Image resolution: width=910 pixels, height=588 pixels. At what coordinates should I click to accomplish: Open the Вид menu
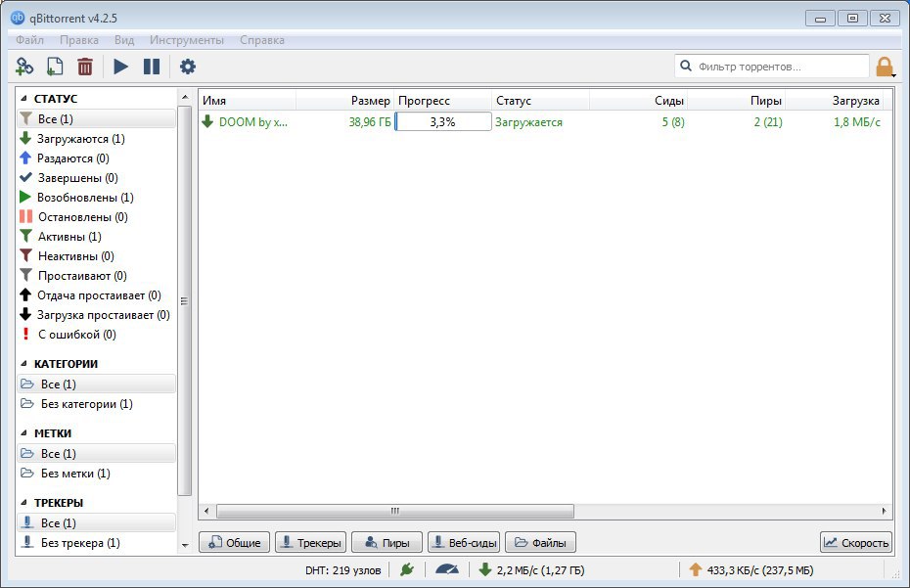pyautogui.click(x=124, y=40)
